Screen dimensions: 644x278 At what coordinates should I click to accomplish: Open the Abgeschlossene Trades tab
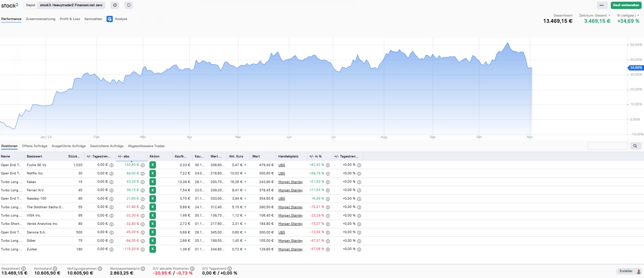146,146
